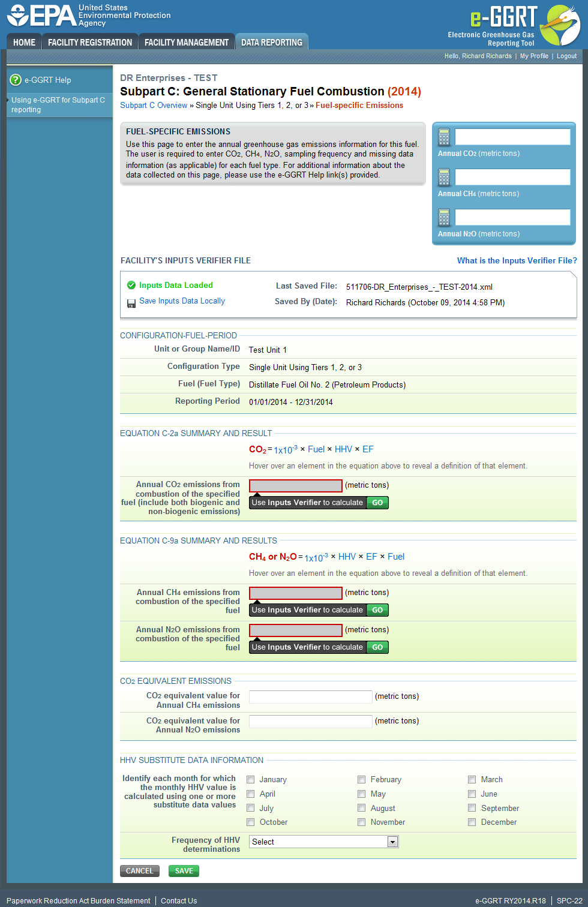The image size is (588, 907).
Task: Click the calculator icon for Annual CH4
Action: [x=444, y=177]
